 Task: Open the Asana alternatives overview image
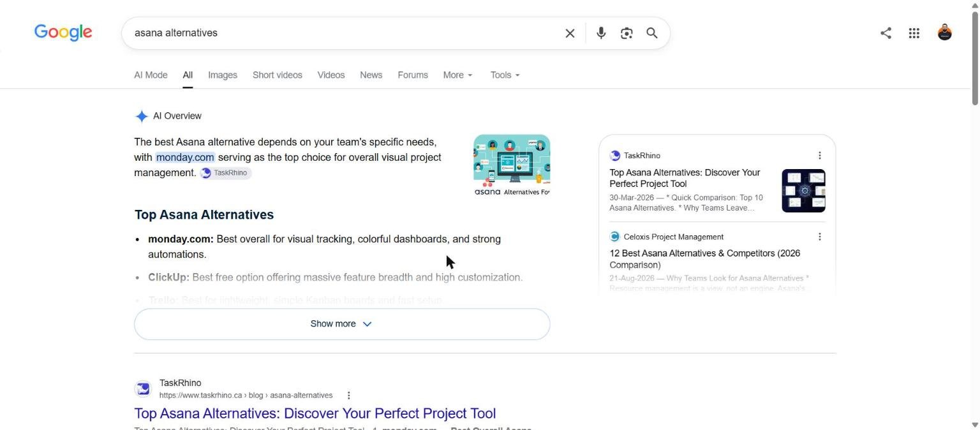(x=512, y=165)
